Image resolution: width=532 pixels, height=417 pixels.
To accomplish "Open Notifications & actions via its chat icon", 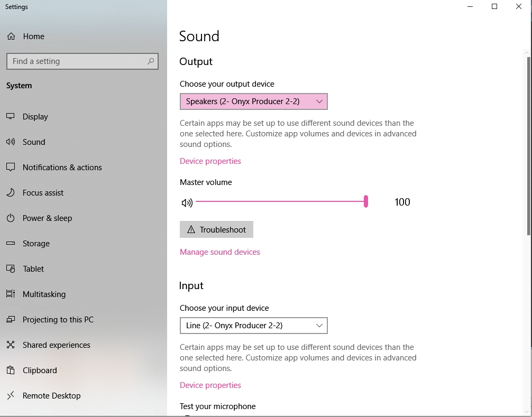I will pos(11,167).
